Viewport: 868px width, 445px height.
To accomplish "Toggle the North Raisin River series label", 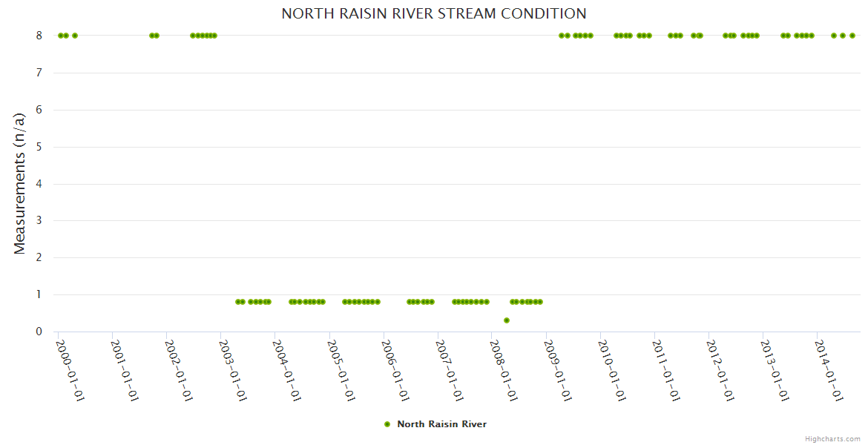I will (x=441, y=424).
